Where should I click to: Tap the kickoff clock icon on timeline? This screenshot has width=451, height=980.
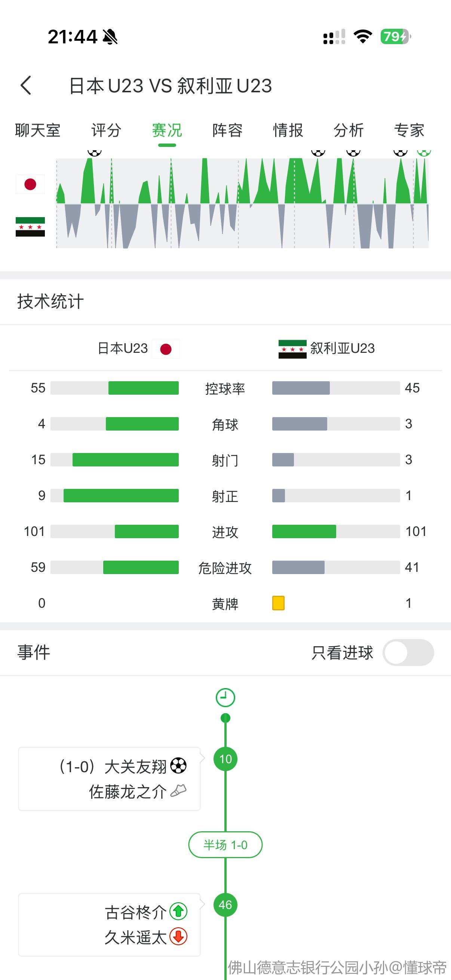click(x=225, y=697)
